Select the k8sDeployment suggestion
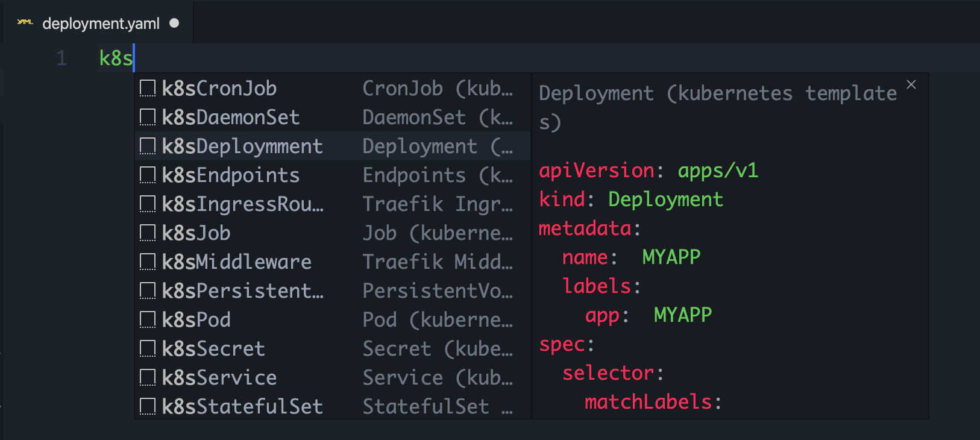 [242, 146]
